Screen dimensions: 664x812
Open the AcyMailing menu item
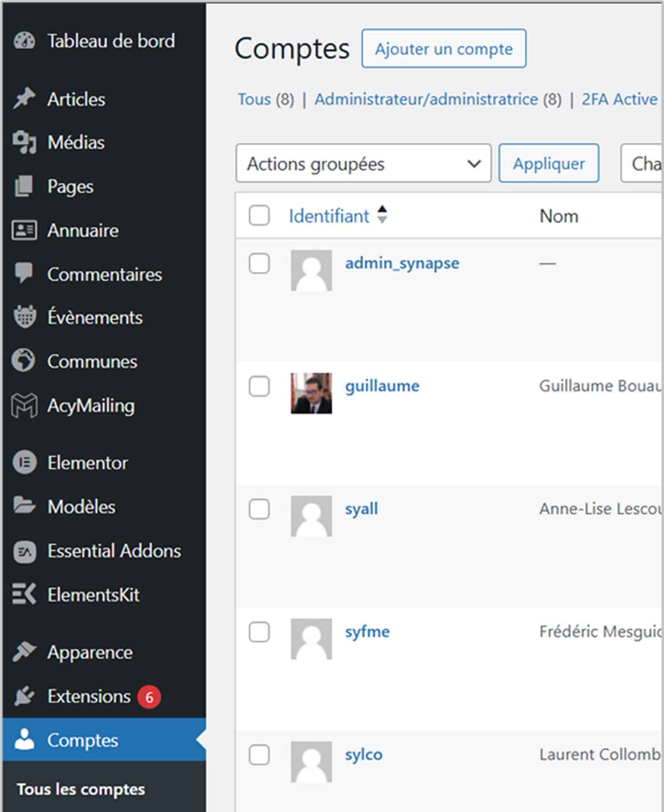[x=104, y=405]
